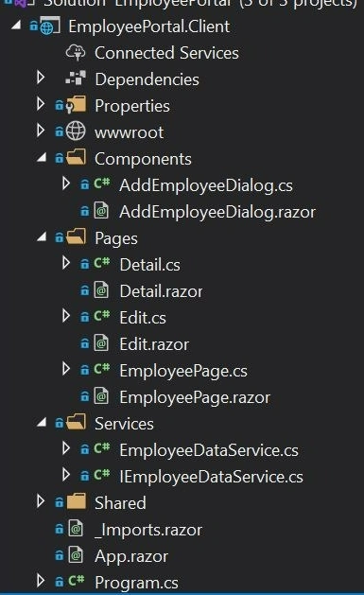The width and height of the screenshot is (364, 595).
Task: Expand AddEmployeeDialog.cs node
Action: tap(66, 184)
